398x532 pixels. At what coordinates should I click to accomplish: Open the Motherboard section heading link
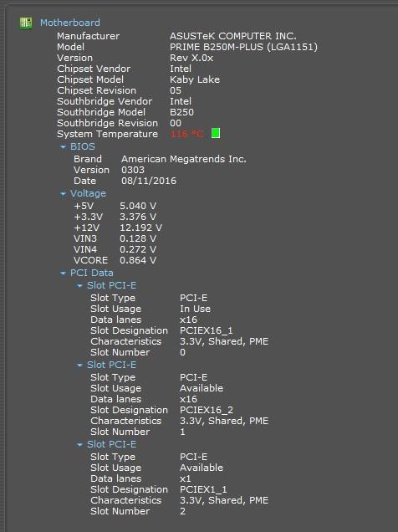point(70,23)
